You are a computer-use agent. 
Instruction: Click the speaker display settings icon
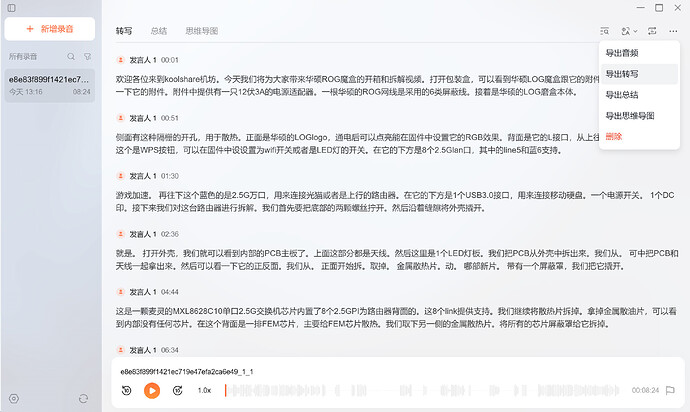652,31
